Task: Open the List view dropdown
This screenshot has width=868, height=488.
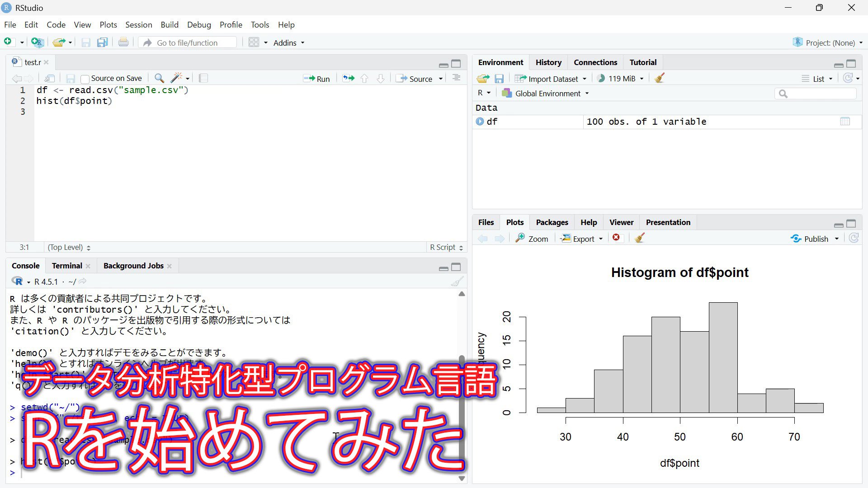Action: click(x=817, y=79)
